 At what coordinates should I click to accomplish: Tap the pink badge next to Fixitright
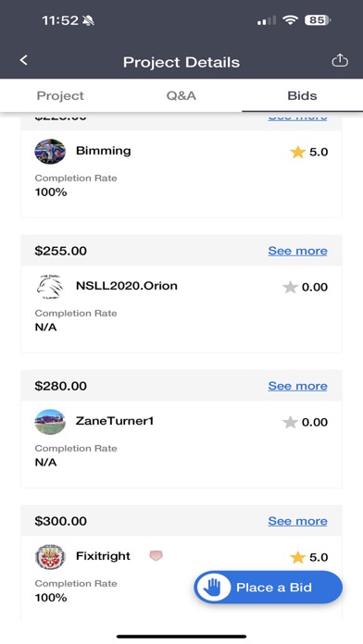(156, 556)
